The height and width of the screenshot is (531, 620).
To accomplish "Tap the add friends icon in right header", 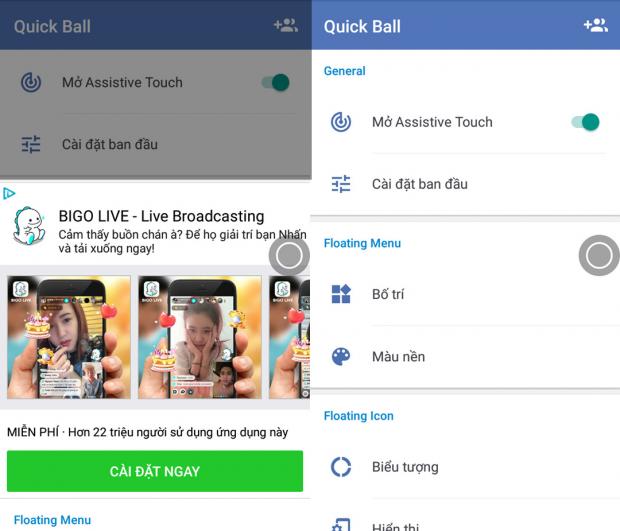I will click(595, 26).
